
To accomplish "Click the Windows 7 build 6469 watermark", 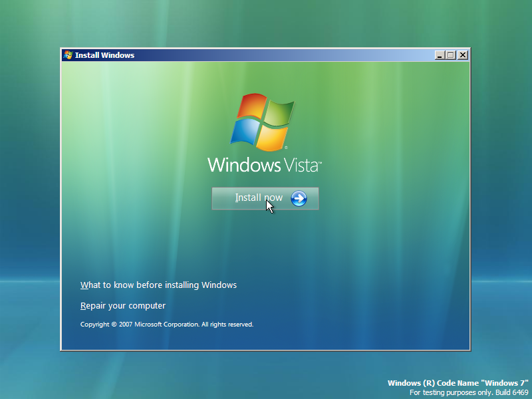I will tap(458, 383).
